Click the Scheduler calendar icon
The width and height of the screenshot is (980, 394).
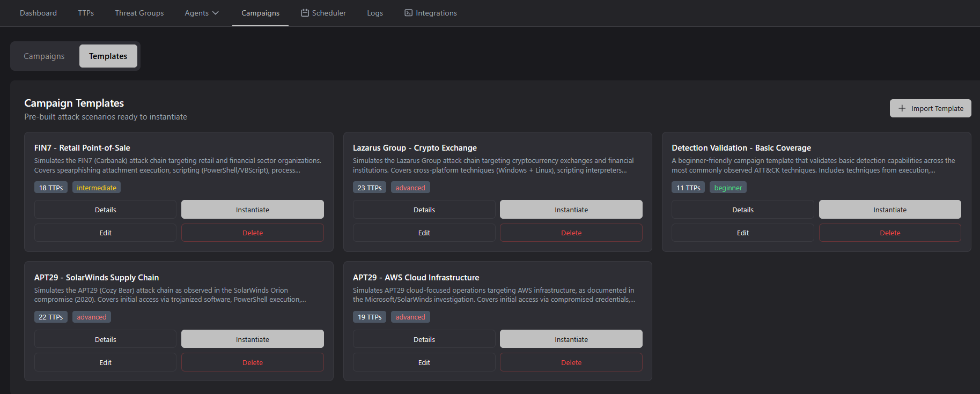[305, 13]
